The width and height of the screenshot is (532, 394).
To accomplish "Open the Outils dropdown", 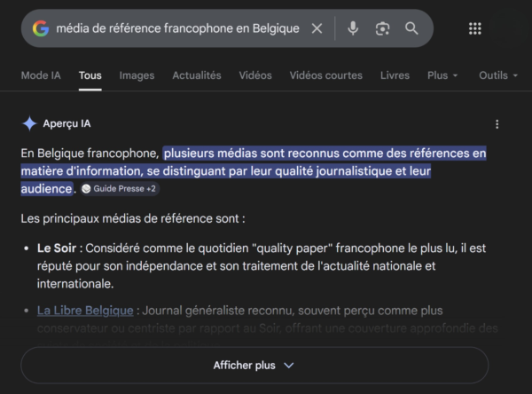I will [x=497, y=75].
